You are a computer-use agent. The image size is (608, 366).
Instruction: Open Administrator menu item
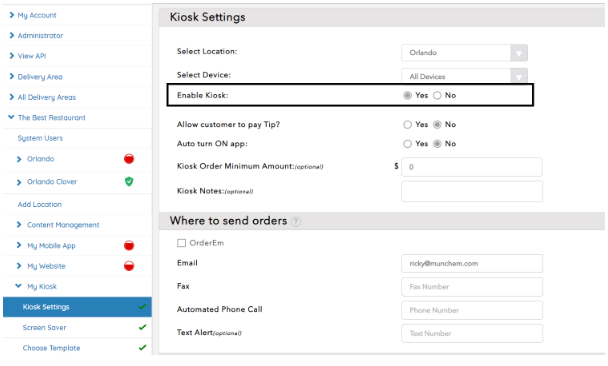click(x=40, y=36)
